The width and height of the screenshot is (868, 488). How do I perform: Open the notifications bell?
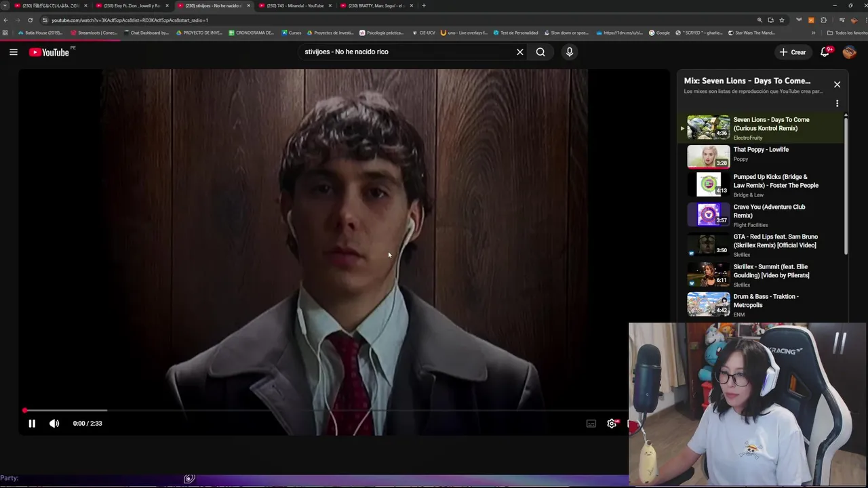825,52
